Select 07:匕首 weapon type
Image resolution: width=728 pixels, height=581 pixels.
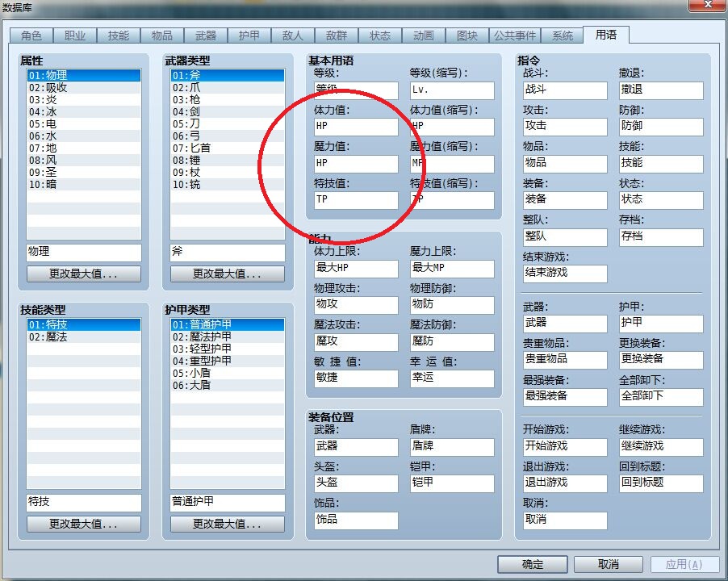click(228, 148)
